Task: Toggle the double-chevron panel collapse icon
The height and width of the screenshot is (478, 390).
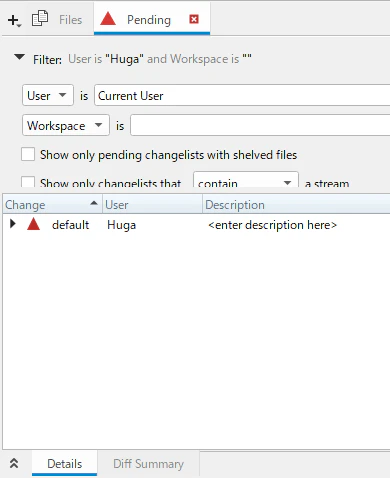Action: tap(14, 463)
